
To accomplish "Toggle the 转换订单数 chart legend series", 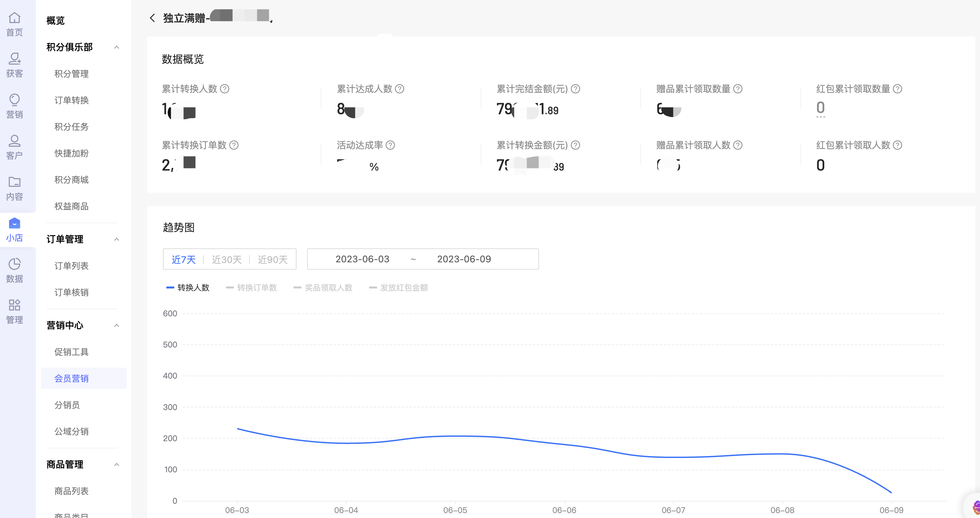I will (251, 287).
